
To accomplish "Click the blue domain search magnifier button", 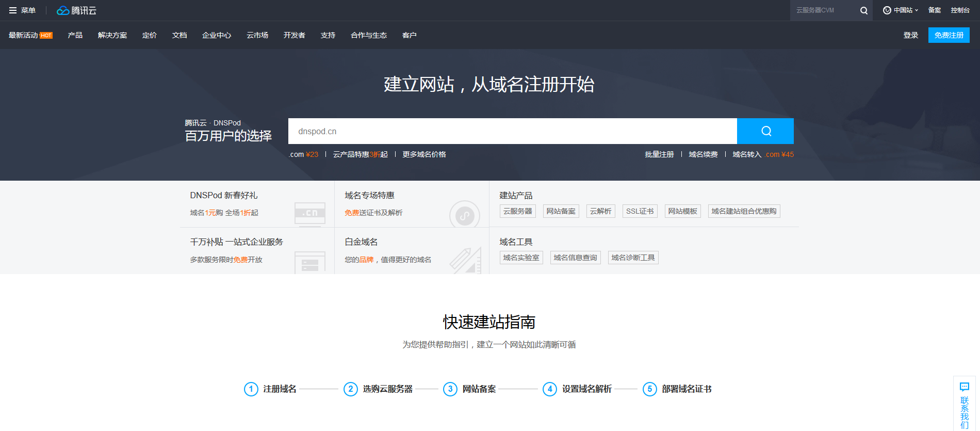I will (765, 131).
